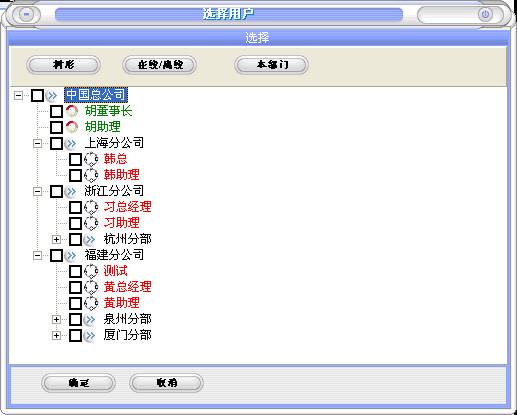
Task: Switch to the 在线/离线 view
Action: (x=160, y=65)
